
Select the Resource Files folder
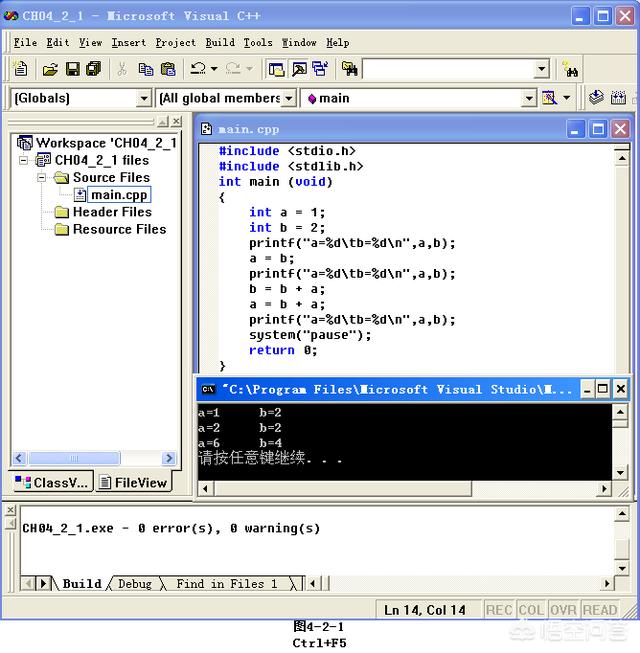pyautogui.click(x=120, y=229)
